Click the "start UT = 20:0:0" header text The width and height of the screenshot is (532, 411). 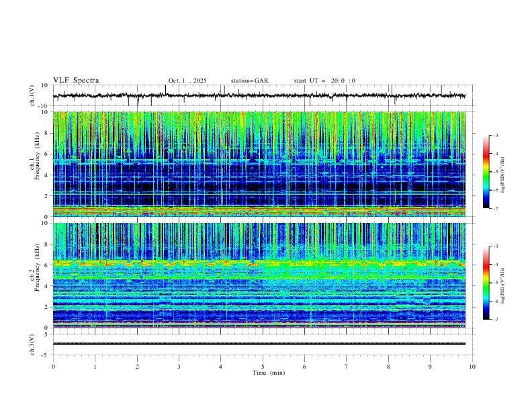[x=324, y=81]
